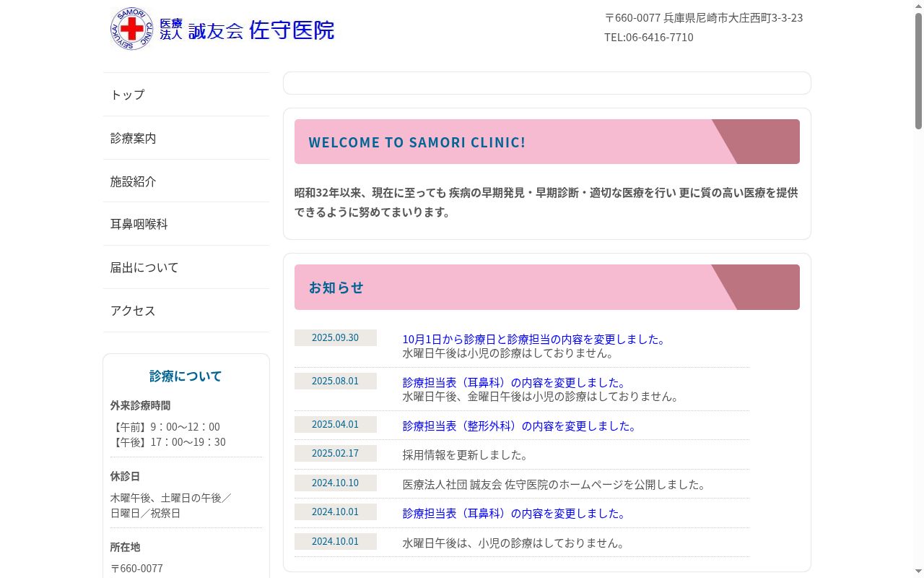Click the 【午後】17：00〜19：30 hours text
Screen dimensions: 924x578
[x=168, y=442]
